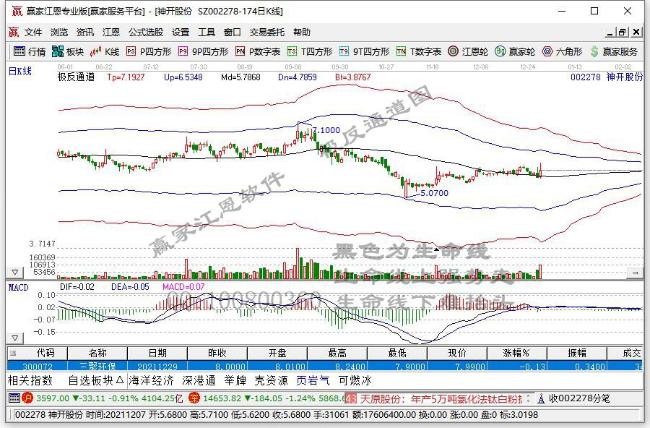Sort table by 开盘 column header

(277, 353)
